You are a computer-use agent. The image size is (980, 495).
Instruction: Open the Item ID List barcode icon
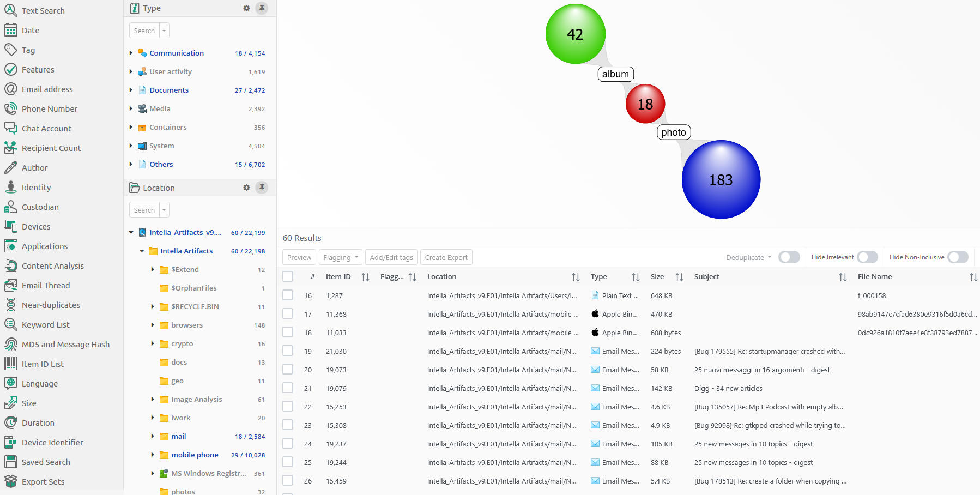(x=10, y=364)
